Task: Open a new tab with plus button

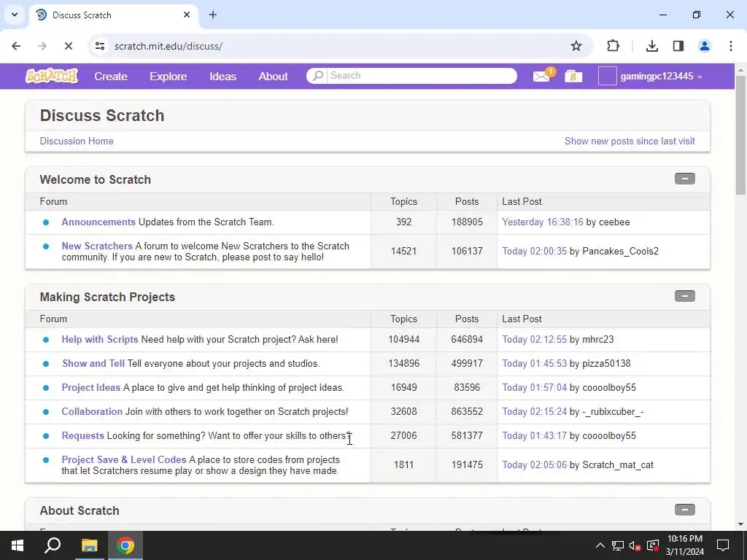Action: click(x=213, y=15)
